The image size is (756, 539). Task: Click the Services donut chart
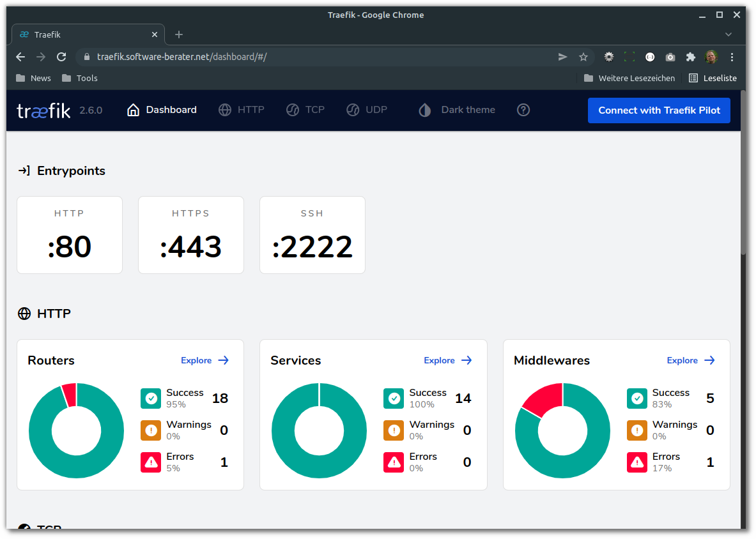click(319, 430)
